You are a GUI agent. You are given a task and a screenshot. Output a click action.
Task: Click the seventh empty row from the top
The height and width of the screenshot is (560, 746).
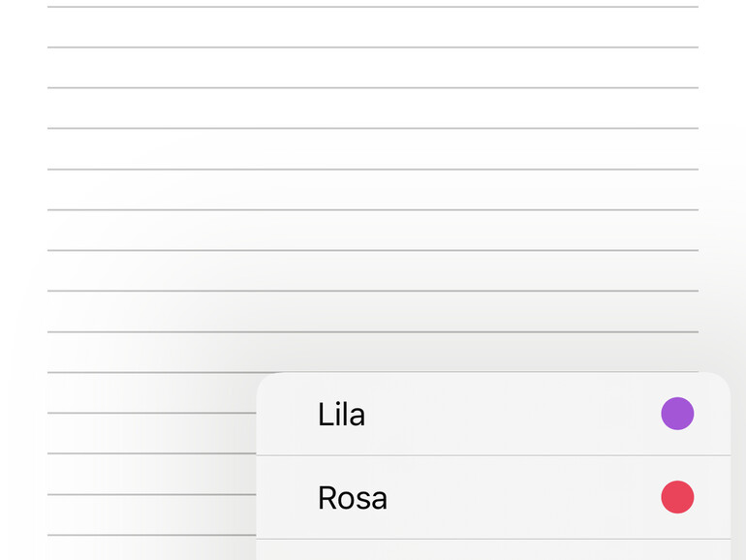(x=373, y=271)
